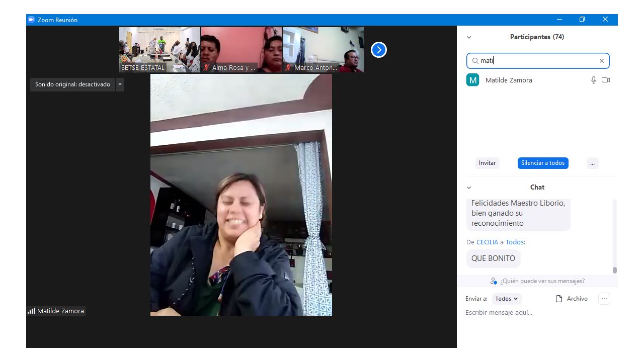The width and height of the screenshot is (644, 362).
Task: Click the Enviar a: label
Action: pyautogui.click(x=476, y=299)
